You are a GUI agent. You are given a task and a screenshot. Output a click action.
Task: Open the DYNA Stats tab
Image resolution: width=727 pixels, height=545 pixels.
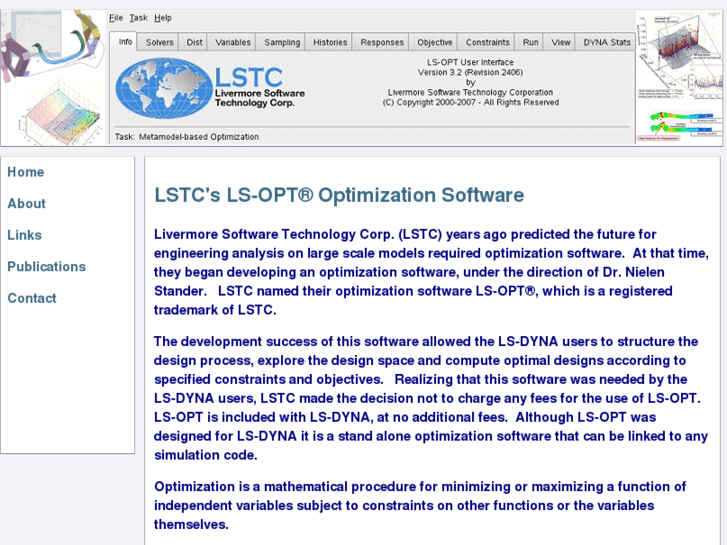coord(606,42)
